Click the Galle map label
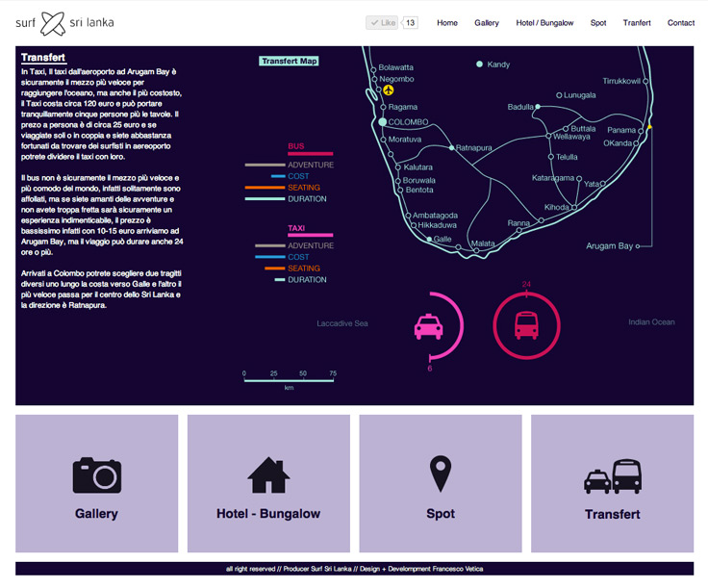The width and height of the screenshot is (708, 588). (x=442, y=240)
